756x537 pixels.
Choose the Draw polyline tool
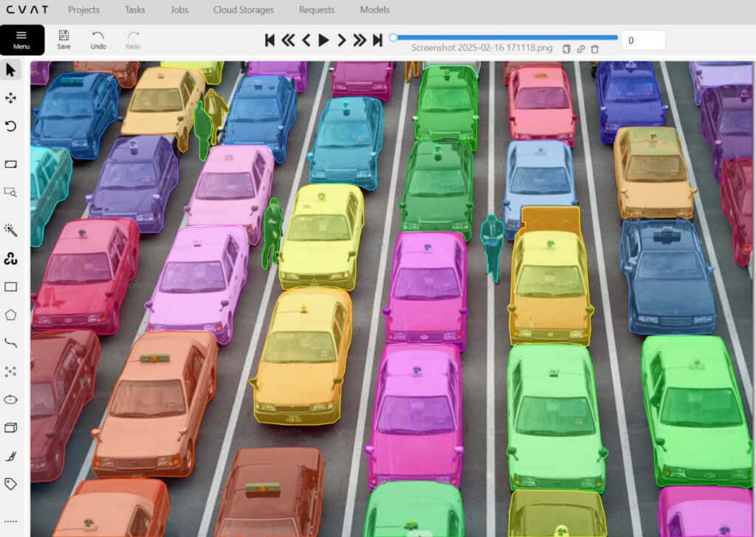tap(10, 343)
